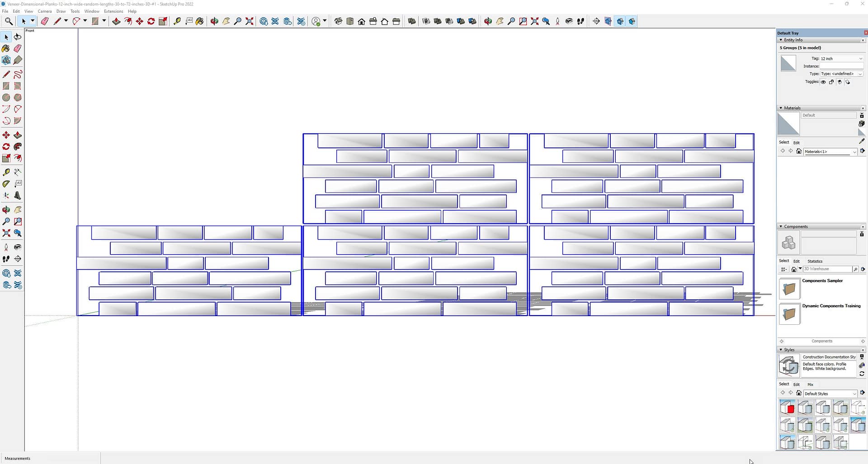Switch to Iso standard view house icon
The width and height of the screenshot is (868, 464).
(x=338, y=21)
